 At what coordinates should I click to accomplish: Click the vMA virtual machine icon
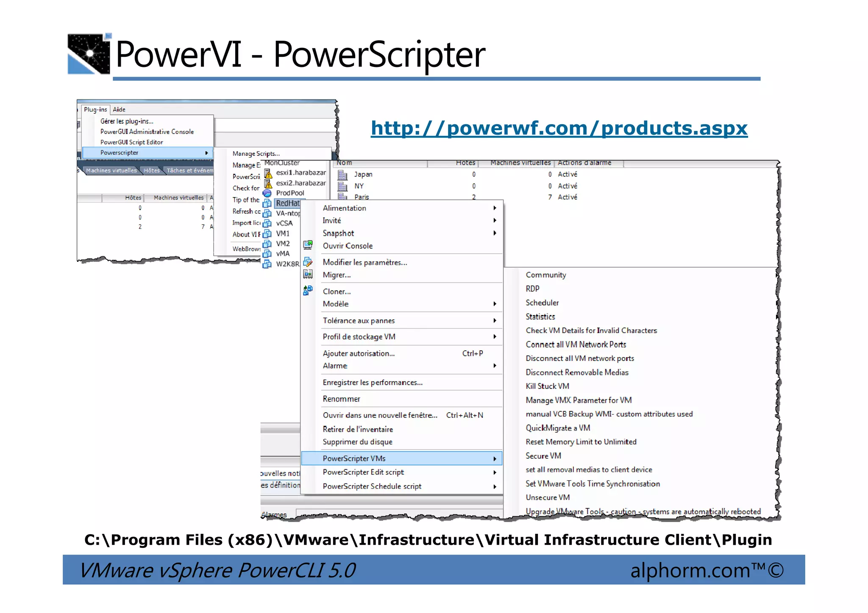tap(267, 254)
